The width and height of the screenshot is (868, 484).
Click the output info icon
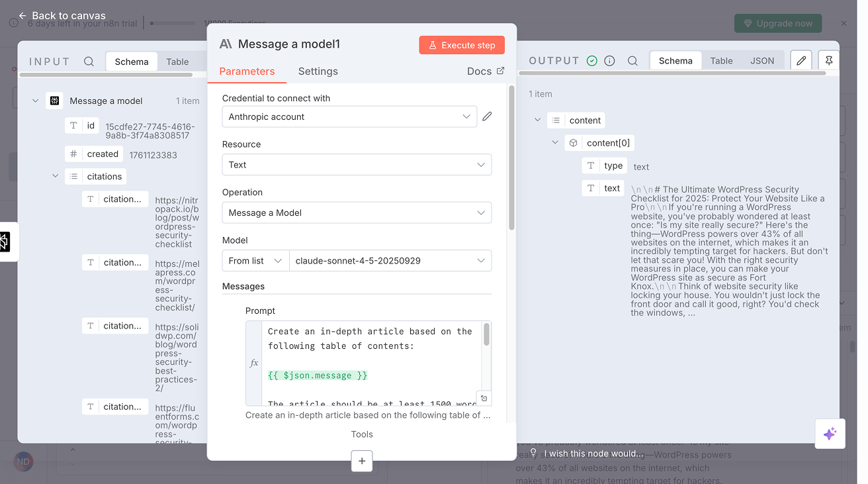click(x=609, y=61)
